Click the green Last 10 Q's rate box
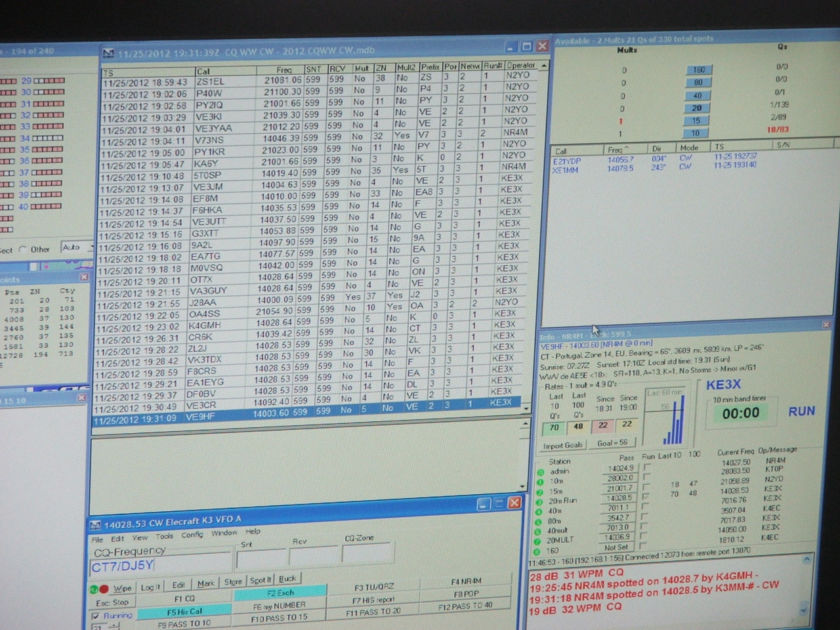The image size is (840, 630). pos(554,428)
